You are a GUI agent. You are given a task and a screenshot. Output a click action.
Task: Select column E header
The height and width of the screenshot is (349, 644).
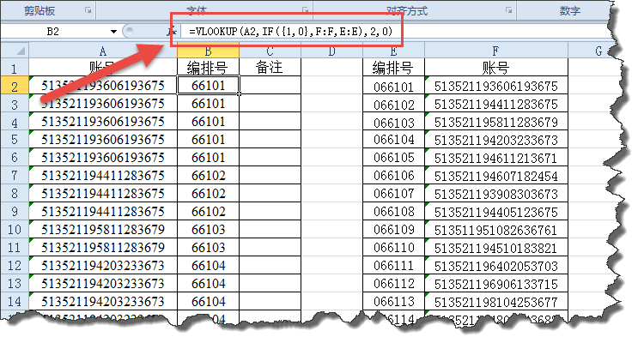(x=392, y=51)
